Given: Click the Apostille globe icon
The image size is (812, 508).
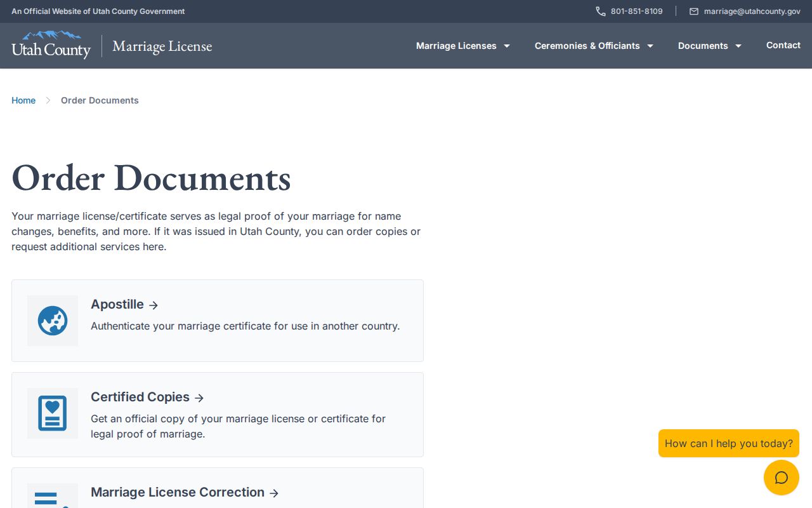Looking at the screenshot, I should (53, 321).
